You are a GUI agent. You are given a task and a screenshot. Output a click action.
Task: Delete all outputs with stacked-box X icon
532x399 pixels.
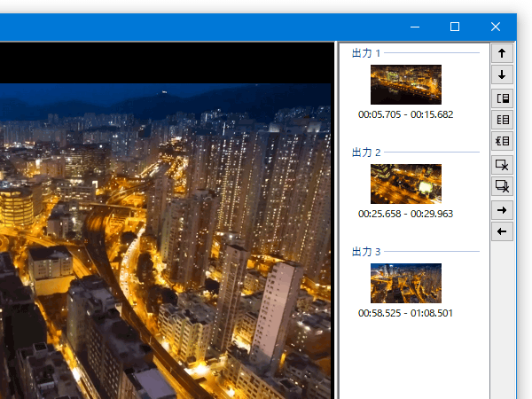coord(502,186)
